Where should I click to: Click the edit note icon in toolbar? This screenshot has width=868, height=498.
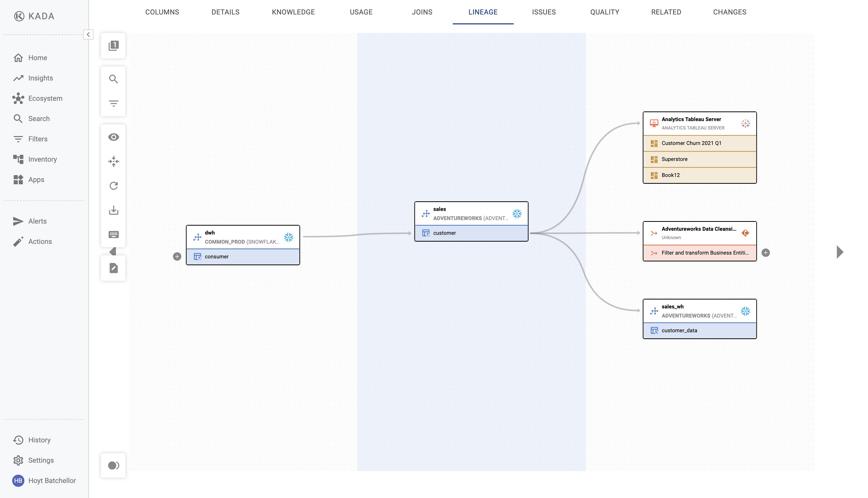pos(113,268)
